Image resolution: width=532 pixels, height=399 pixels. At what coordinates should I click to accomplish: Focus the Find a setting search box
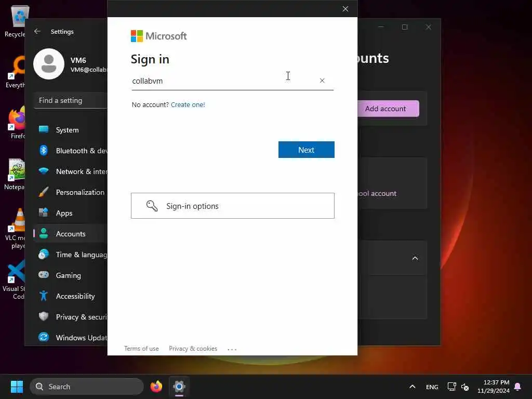click(x=70, y=100)
